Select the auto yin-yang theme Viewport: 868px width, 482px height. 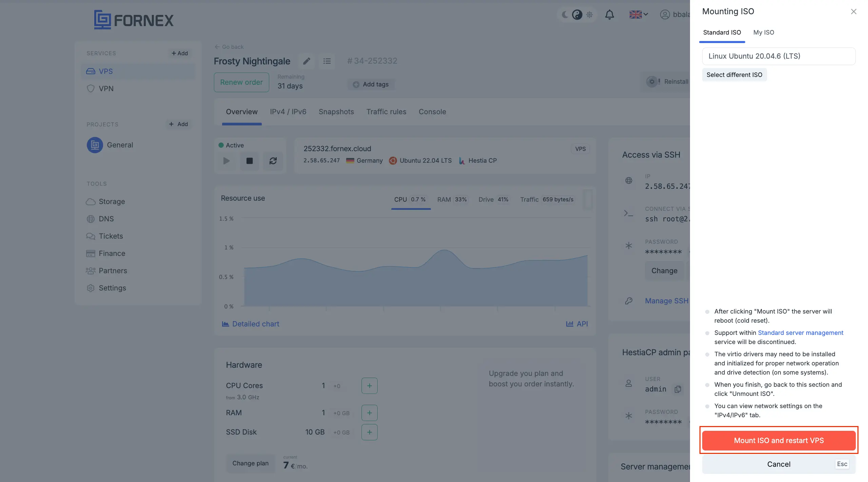[577, 15]
